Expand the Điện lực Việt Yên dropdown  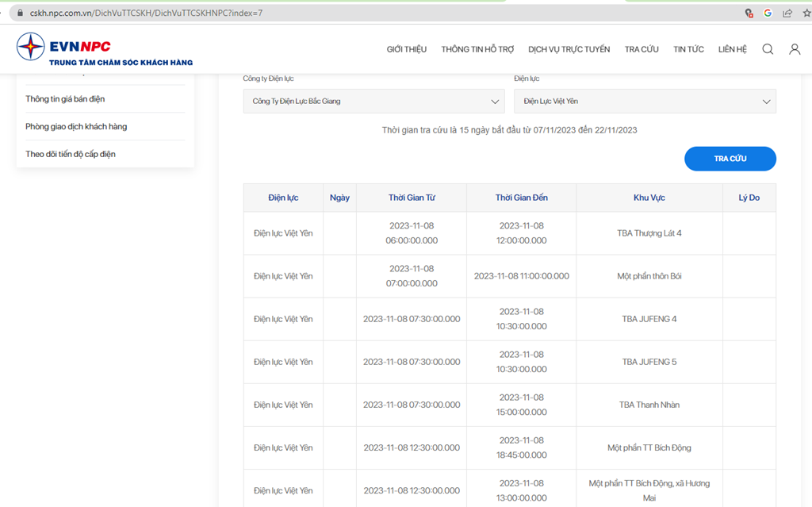point(645,101)
